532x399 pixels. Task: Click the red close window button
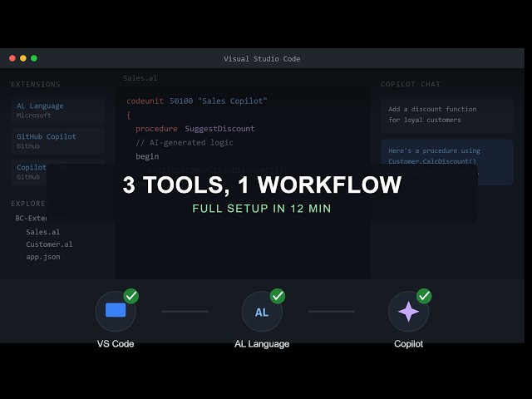(12, 58)
